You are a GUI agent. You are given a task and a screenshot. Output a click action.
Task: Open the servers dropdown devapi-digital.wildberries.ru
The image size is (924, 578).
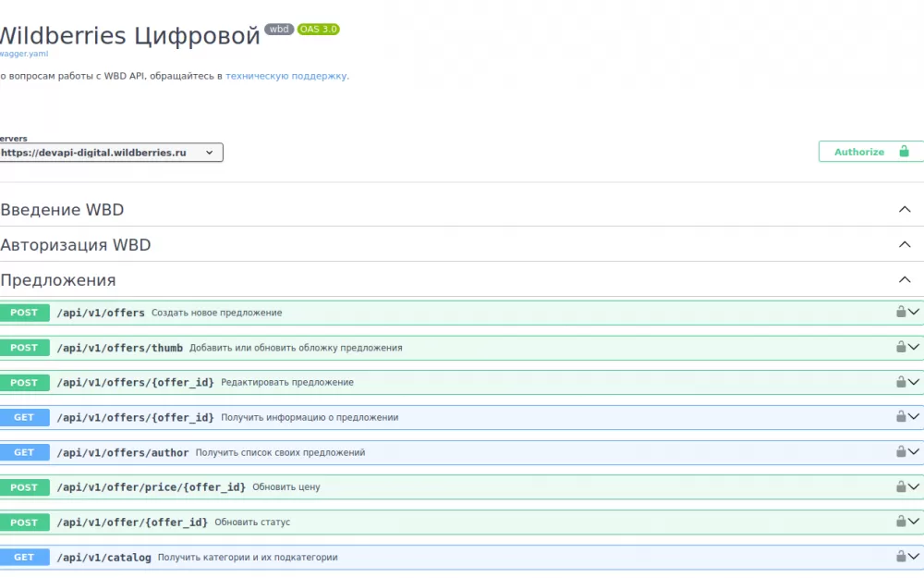pos(111,153)
